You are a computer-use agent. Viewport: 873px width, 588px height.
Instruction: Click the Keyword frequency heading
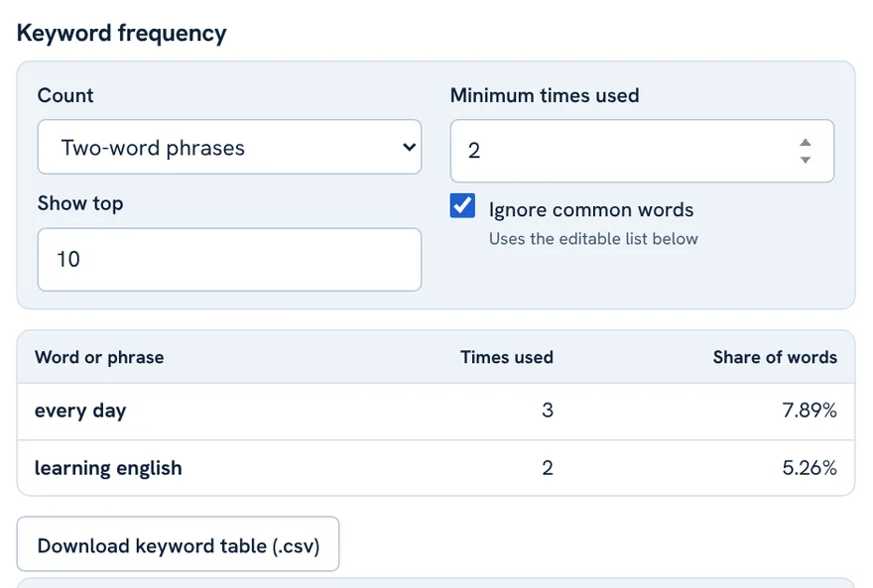pyautogui.click(x=121, y=34)
